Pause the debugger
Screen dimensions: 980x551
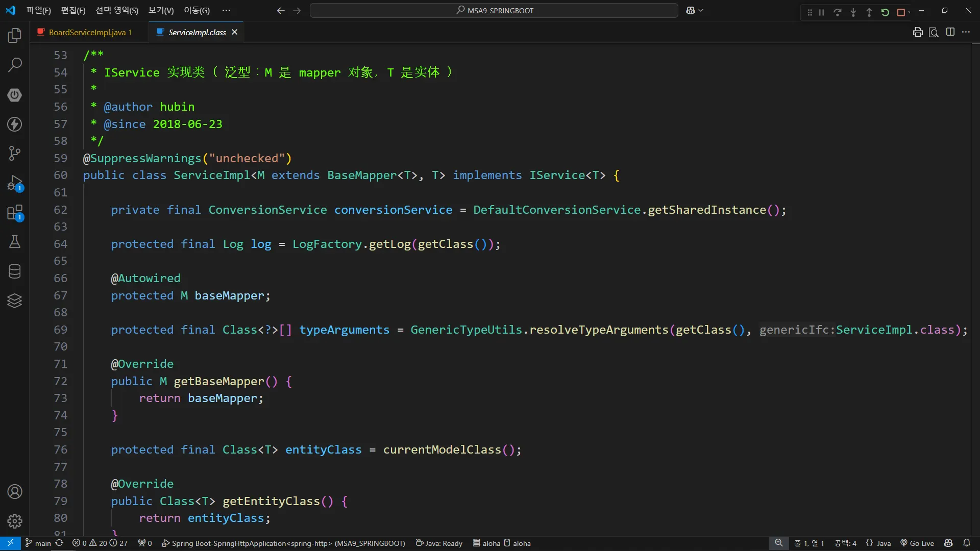pos(822,12)
